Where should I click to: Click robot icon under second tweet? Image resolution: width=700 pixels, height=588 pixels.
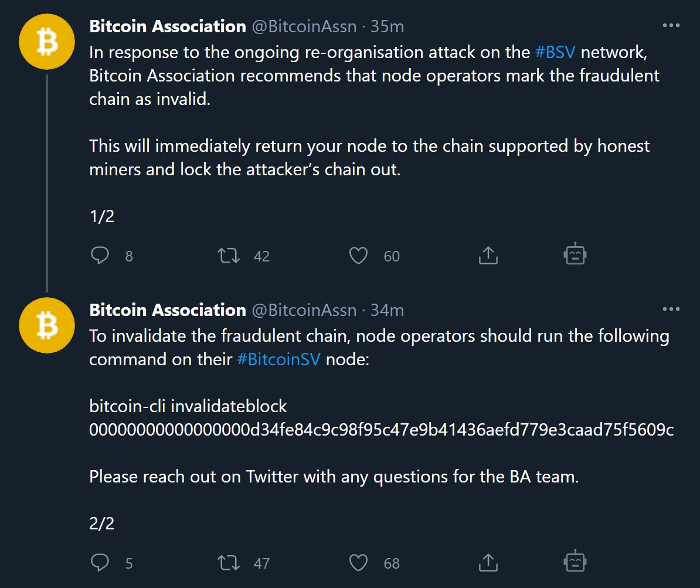click(x=575, y=562)
